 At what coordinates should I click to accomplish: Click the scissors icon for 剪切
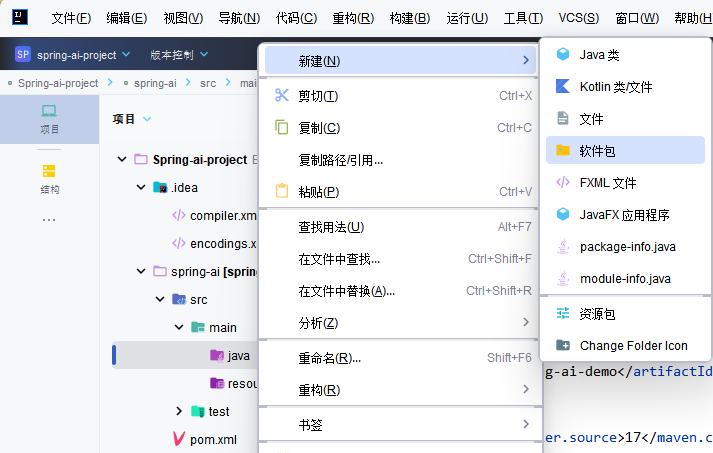point(282,95)
